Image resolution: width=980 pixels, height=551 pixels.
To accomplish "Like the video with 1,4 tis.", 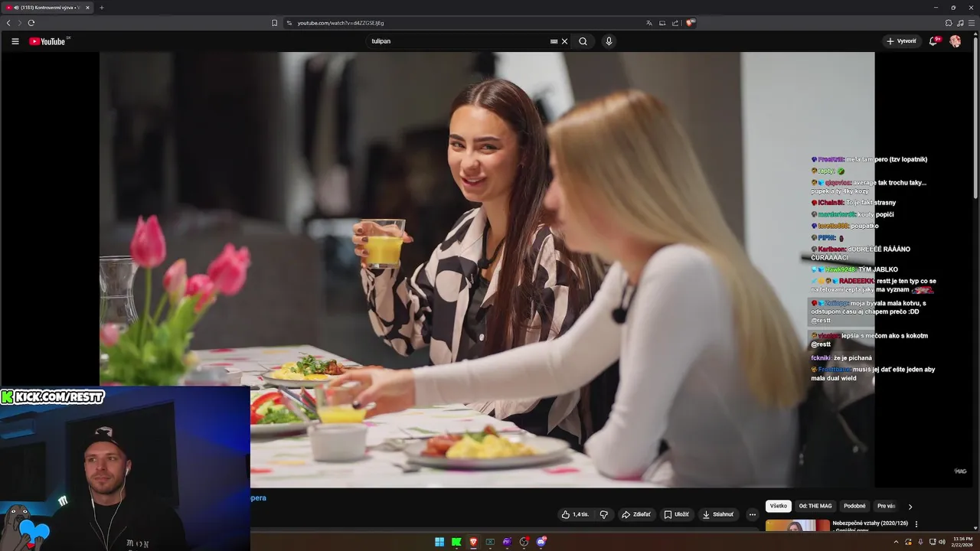I will click(575, 514).
